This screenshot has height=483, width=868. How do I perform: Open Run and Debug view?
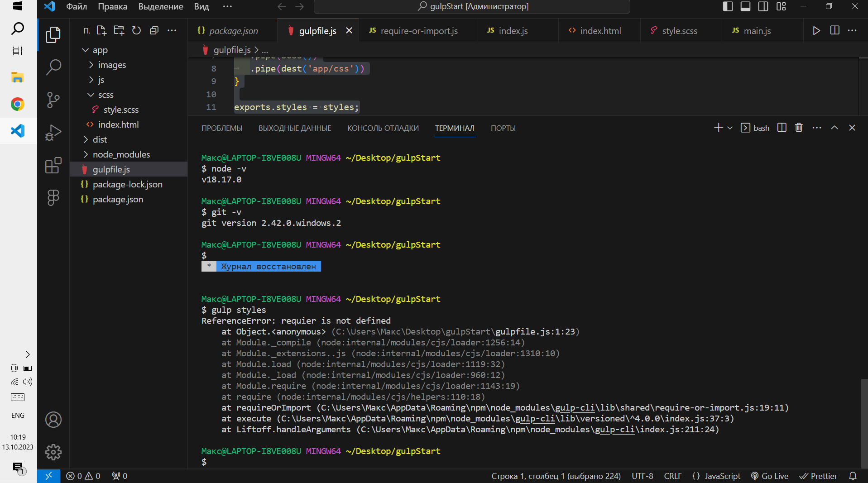pyautogui.click(x=53, y=133)
